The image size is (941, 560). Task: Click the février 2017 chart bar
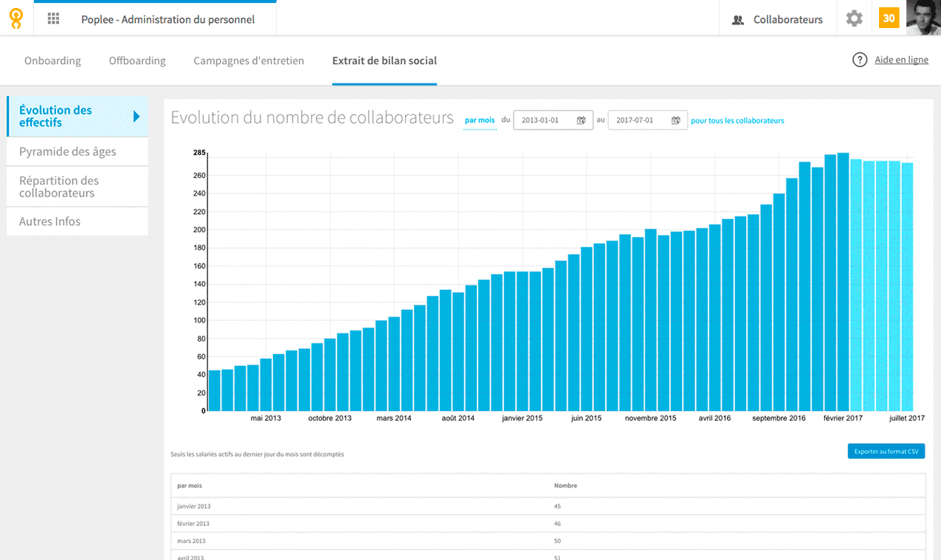(843, 282)
